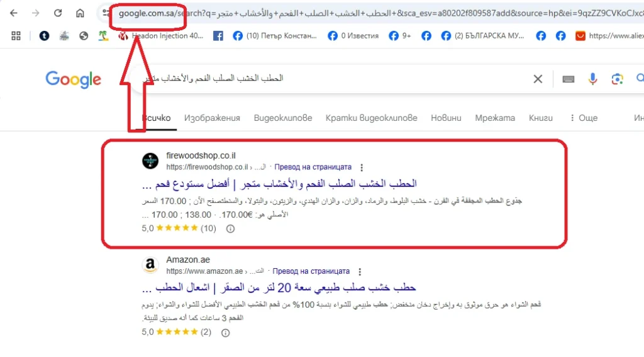Open the Amazon.ae Arabic result title
Viewport: 644px width, 357px height.
[279, 288]
